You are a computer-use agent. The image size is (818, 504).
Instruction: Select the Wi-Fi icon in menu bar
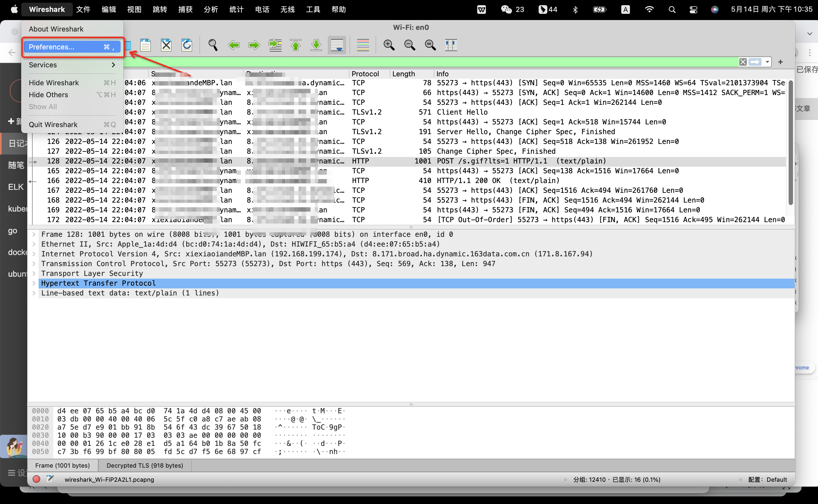[x=649, y=9]
